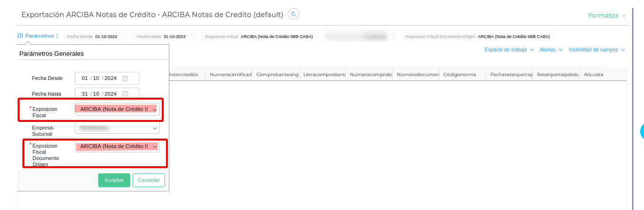Click the Numerocertificado column header
Viewport: 644px width, 210px height.
tap(229, 74)
